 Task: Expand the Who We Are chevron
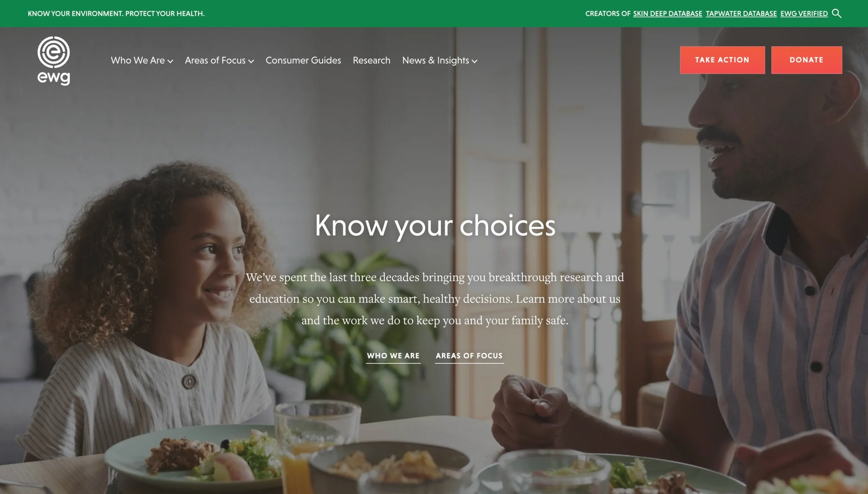click(170, 61)
